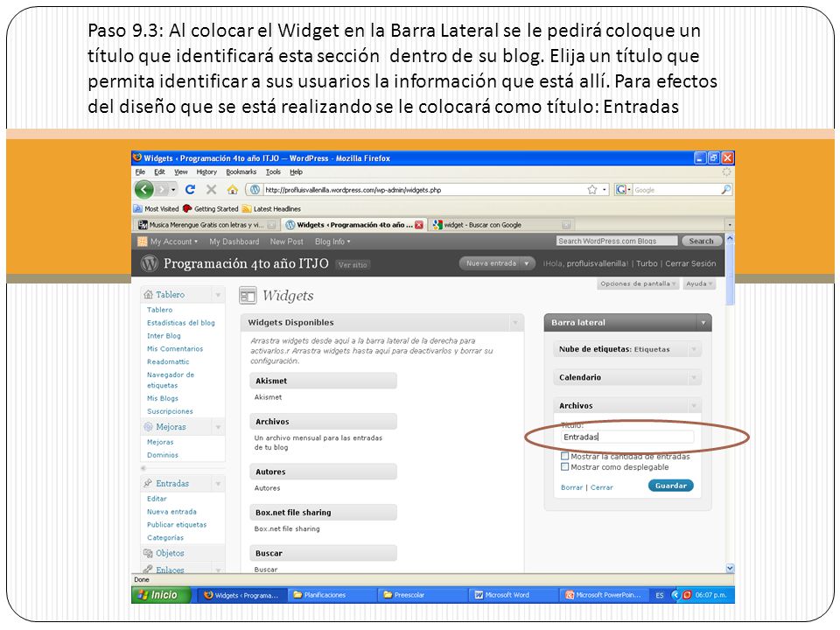Screen dimensions: 840x630
Task: Check Mostrar como desplegable option
Action: pos(564,467)
